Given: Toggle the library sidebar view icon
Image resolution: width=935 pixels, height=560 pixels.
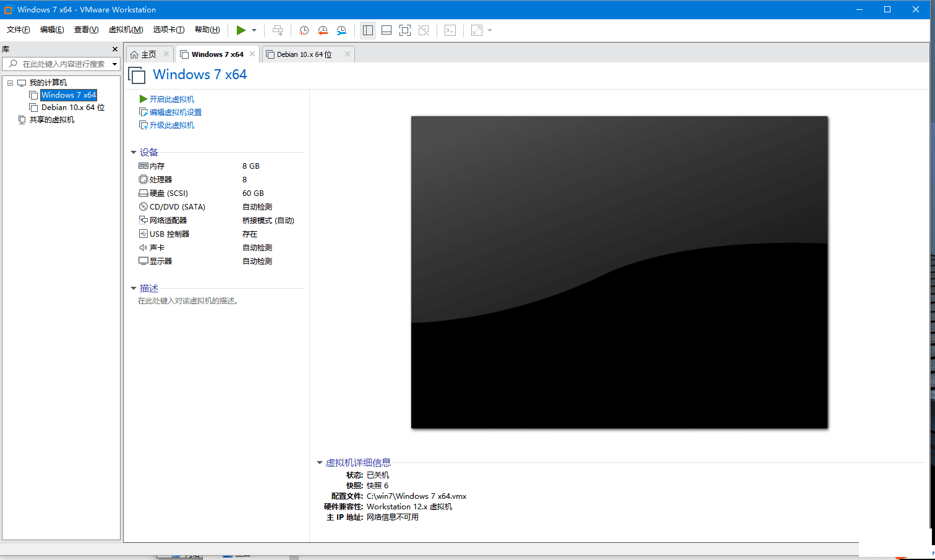Looking at the screenshot, I should coord(368,30).
